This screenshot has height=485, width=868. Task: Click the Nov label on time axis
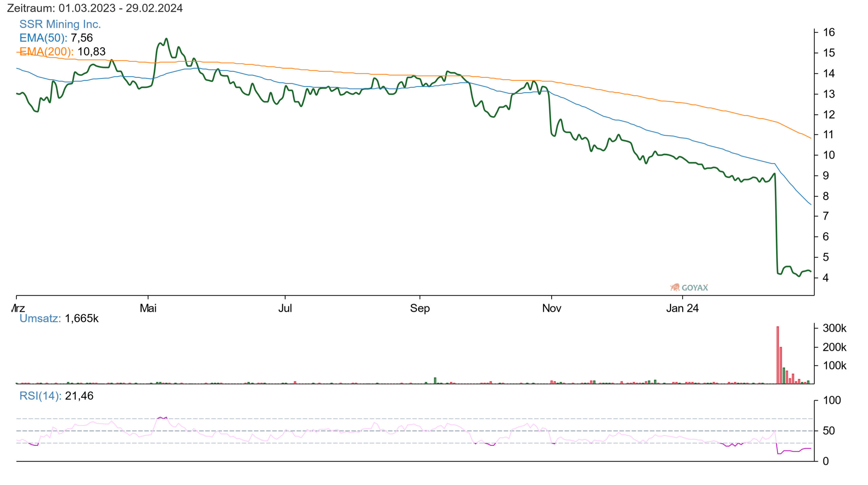pos(552,308)
